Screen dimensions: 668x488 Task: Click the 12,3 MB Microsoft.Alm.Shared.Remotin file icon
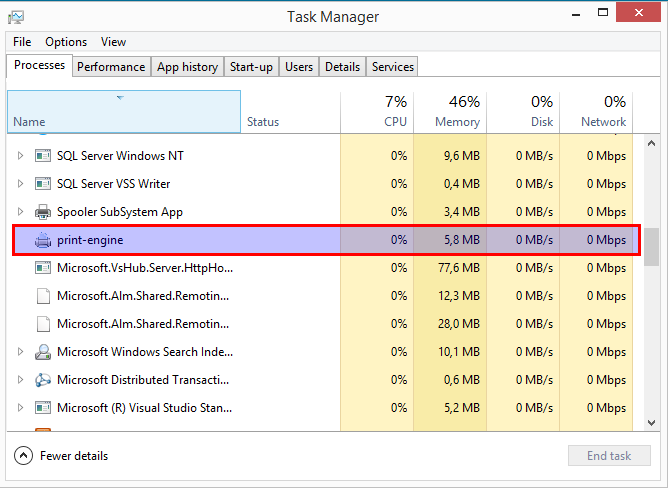[43, 296]
